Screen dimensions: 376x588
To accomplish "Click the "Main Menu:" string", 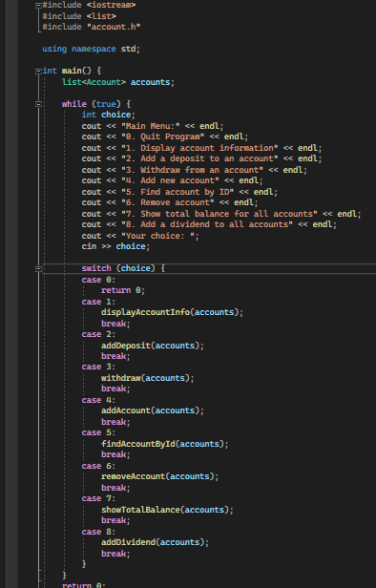I will click(151, 126).
